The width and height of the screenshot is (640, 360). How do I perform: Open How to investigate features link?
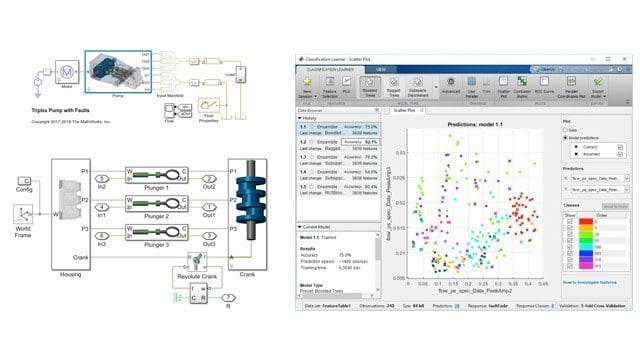click(x=590, y=282)
